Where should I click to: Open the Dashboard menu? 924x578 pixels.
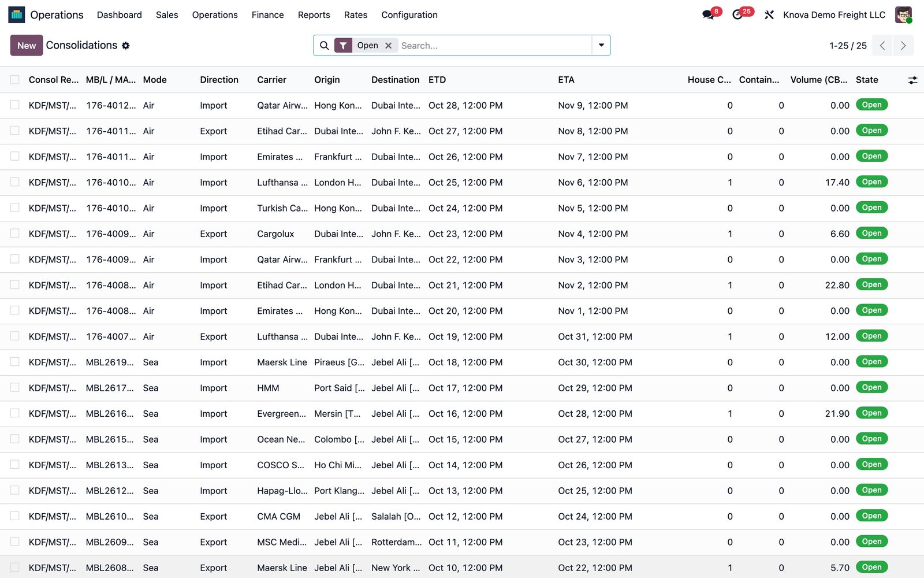(120, 15)
